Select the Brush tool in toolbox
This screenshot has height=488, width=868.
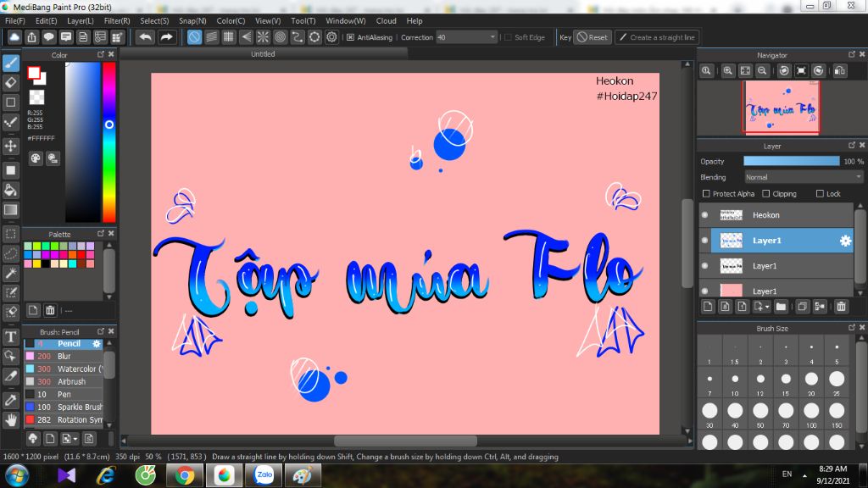coord(10,63)
